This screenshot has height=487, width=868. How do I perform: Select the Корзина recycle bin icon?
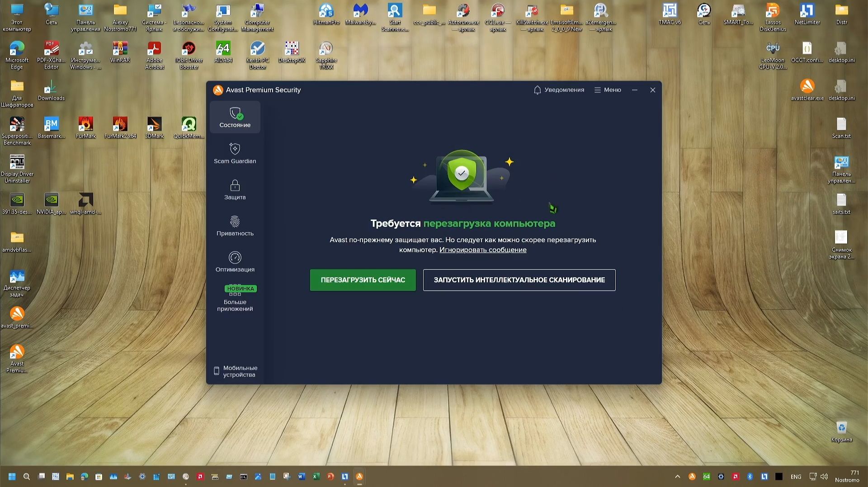(841, 431)
